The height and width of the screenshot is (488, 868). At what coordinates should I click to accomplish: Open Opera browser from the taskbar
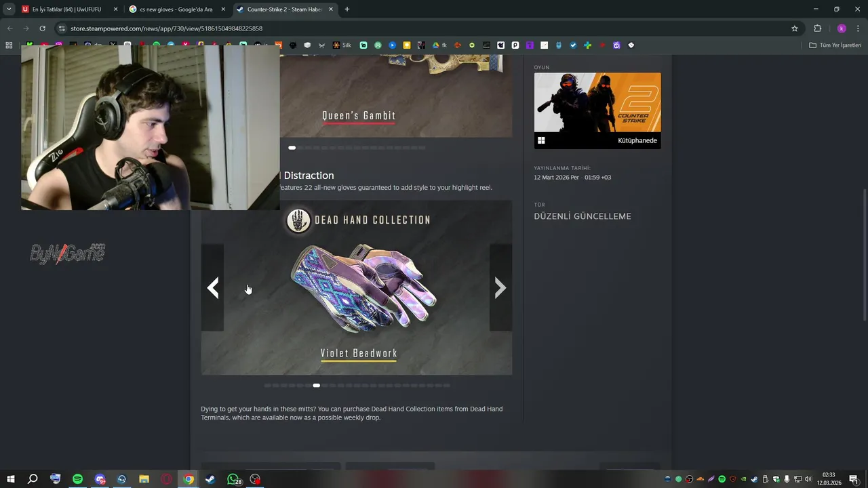166,479
